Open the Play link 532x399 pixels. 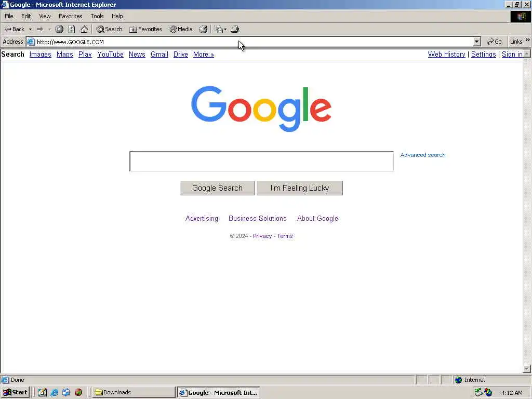pos(85,54)
